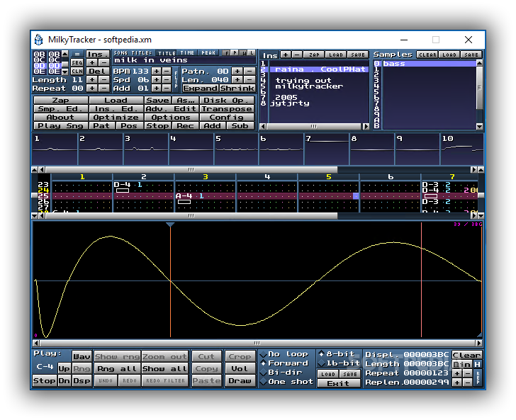Open the Disk Op. panel
This screenshot has height=420, width=516.
pyautogui.click(x=228, y=101)
